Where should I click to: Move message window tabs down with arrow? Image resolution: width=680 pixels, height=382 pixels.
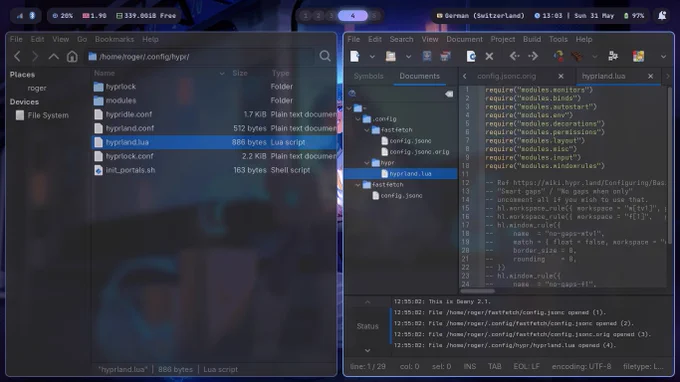point(367,350)
